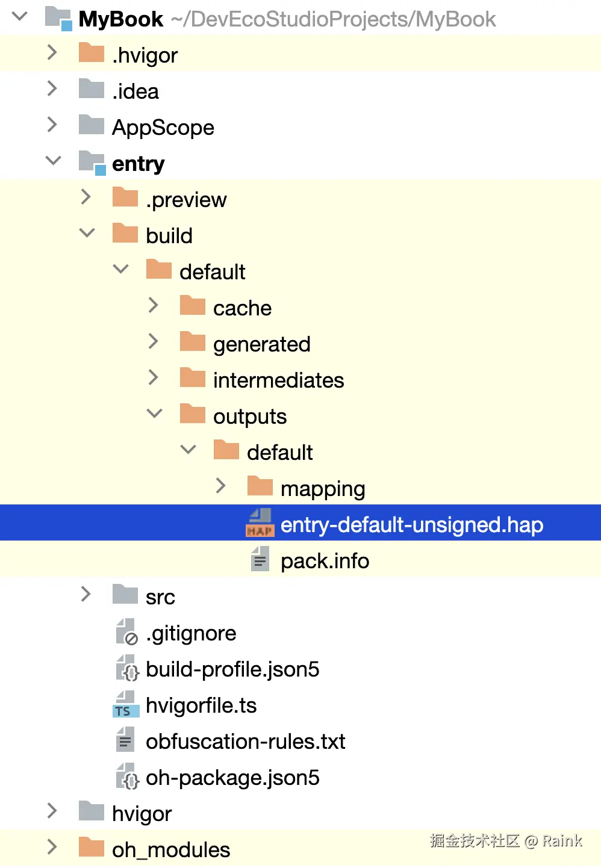Click the JSON icon beside build-profile.json5
Viewport: 601px width, 868px height.
click(x=127, y=669)
